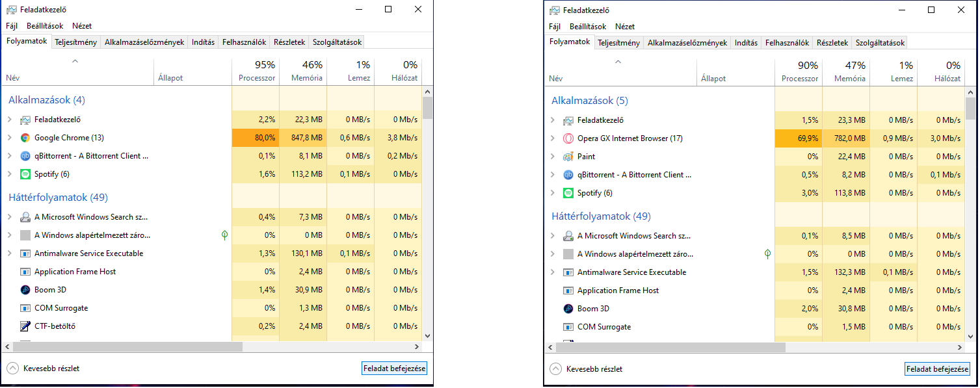
Task: Click the Opera GX Internet Browser icon
Action: [x=568, y=138]
